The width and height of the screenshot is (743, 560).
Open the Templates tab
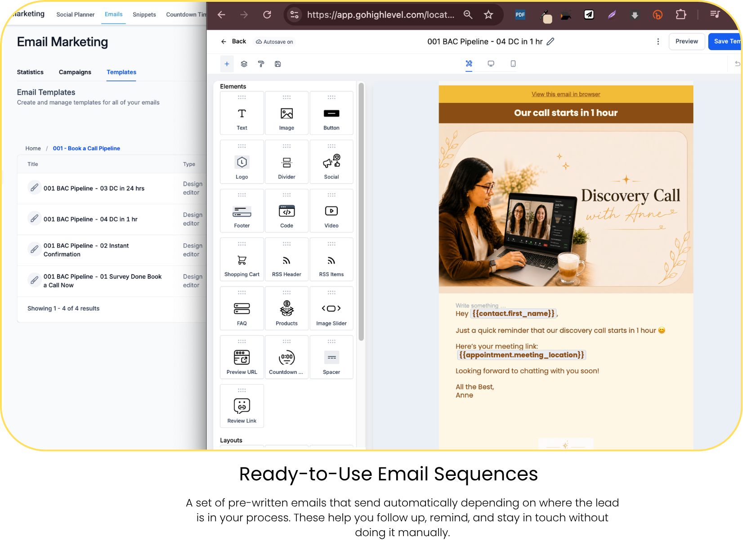[121, 72]
